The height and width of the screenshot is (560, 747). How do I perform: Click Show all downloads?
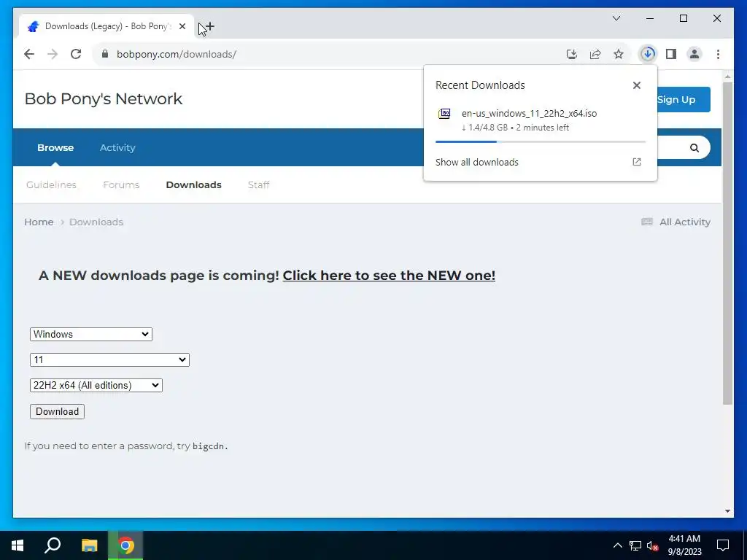coord(477,162)
